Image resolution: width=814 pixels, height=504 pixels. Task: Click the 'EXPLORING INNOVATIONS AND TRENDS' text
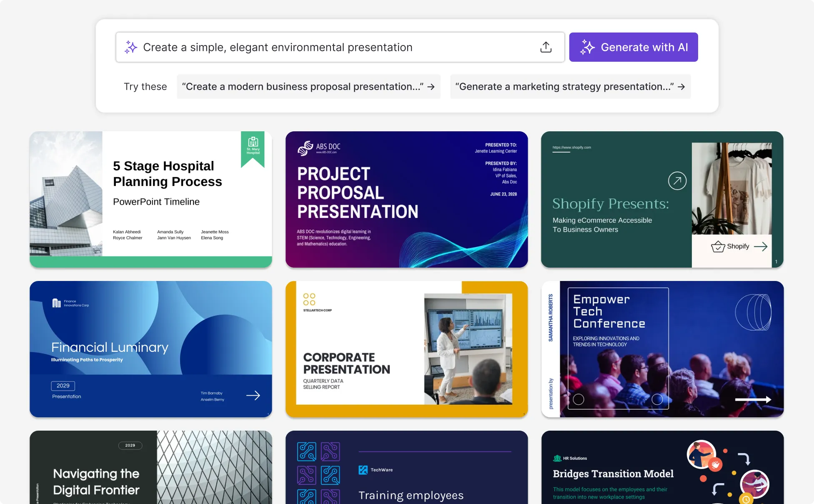(x=606, y=341)
